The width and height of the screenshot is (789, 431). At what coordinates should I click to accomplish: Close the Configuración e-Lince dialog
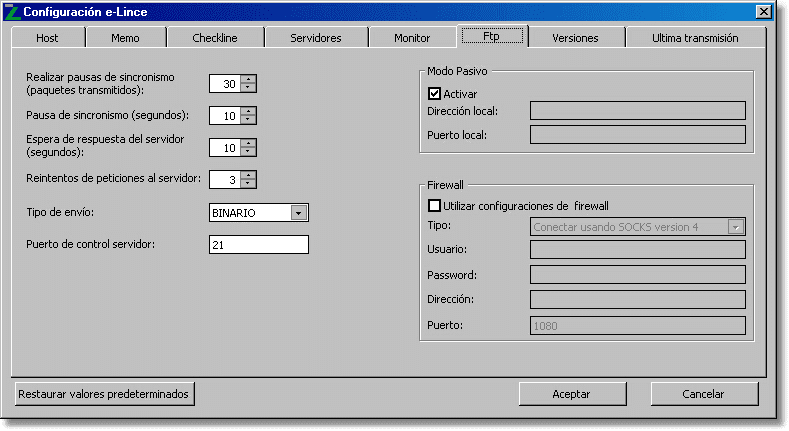pos(763,12)
